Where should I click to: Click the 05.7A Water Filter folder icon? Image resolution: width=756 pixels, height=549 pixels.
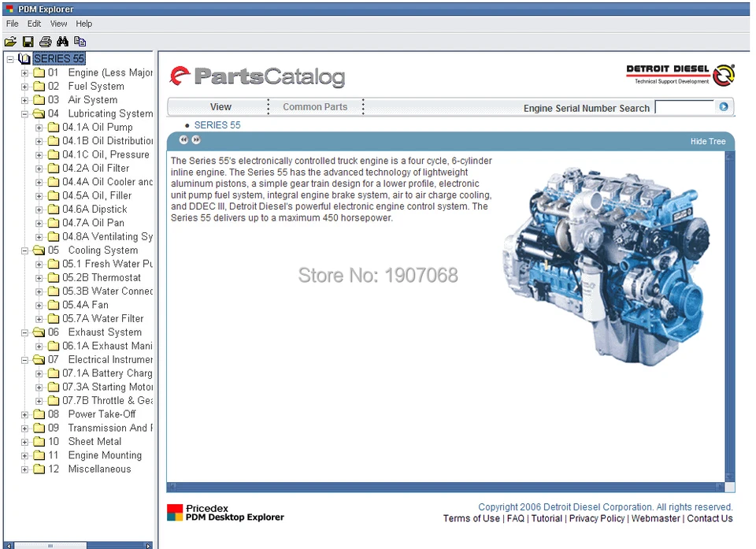click(54, 319)
